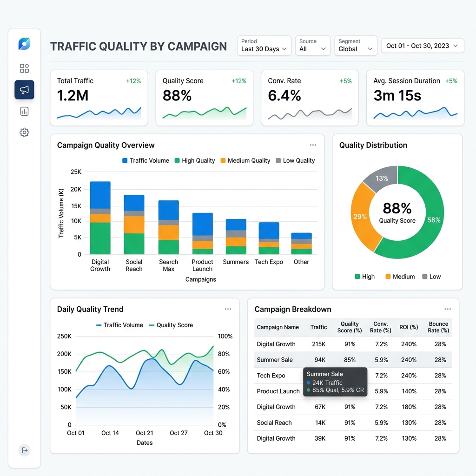Click the Total Traffic 1.2M card
The height and width of the screenshot is (476, 476).
click(x=99, y=98)
